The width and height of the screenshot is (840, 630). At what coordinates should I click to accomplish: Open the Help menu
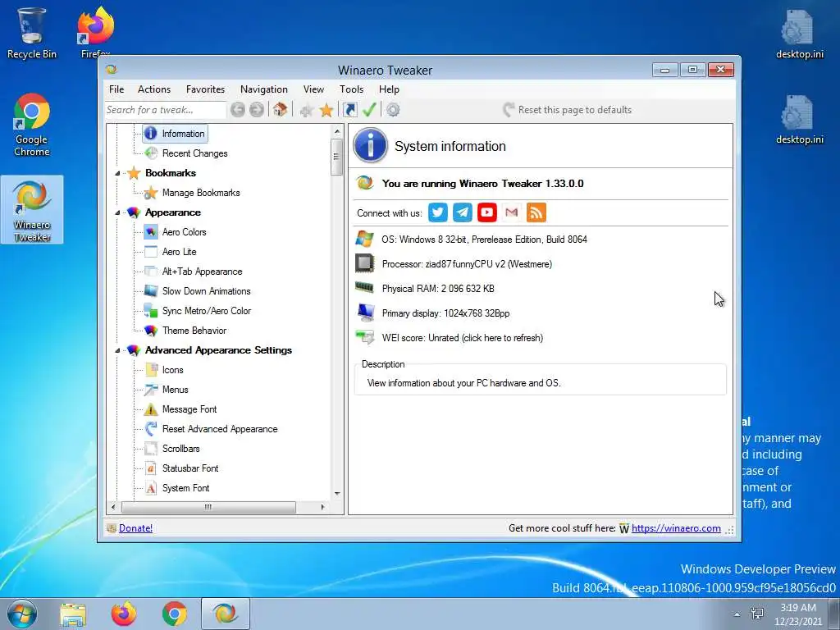[x=389, y=89]
